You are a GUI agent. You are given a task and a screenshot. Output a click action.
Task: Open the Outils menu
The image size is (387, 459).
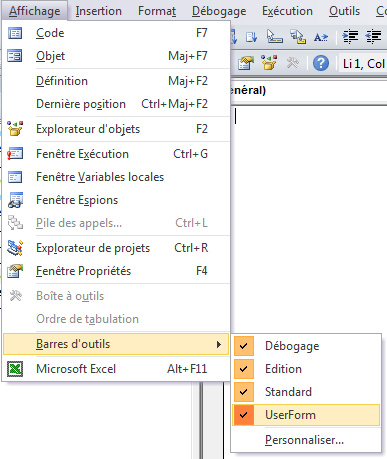click(345, 11)
